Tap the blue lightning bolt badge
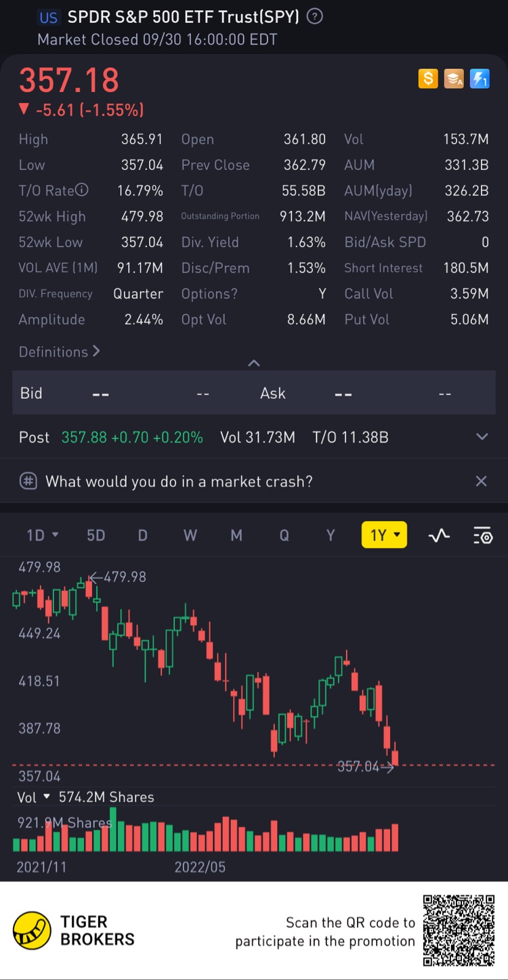 480,79
